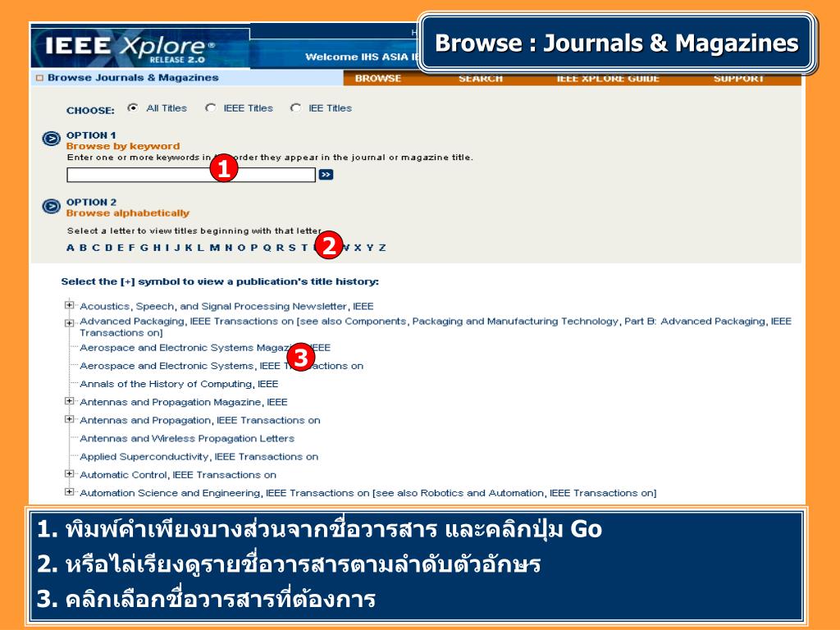Select the IEEE Titles radio button
The height and width of the screenshot is (630, 840).
pos(211,107)
